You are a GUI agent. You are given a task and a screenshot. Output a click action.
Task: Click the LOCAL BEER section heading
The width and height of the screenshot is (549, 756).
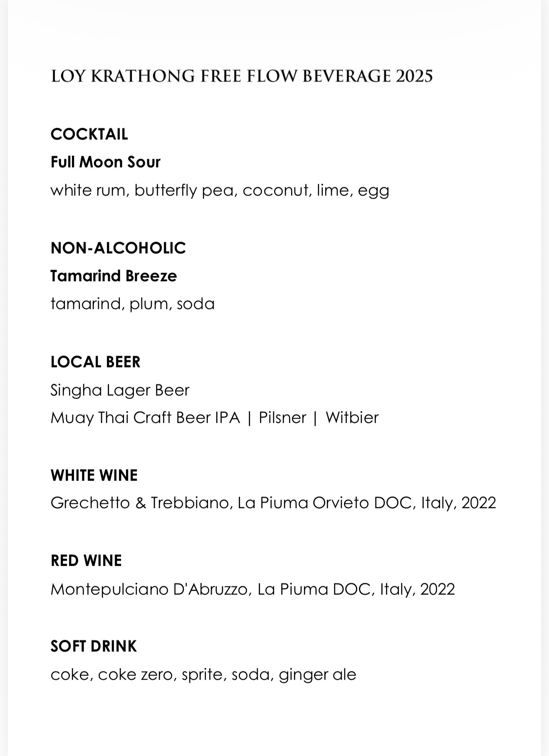(x=95, y=362)
